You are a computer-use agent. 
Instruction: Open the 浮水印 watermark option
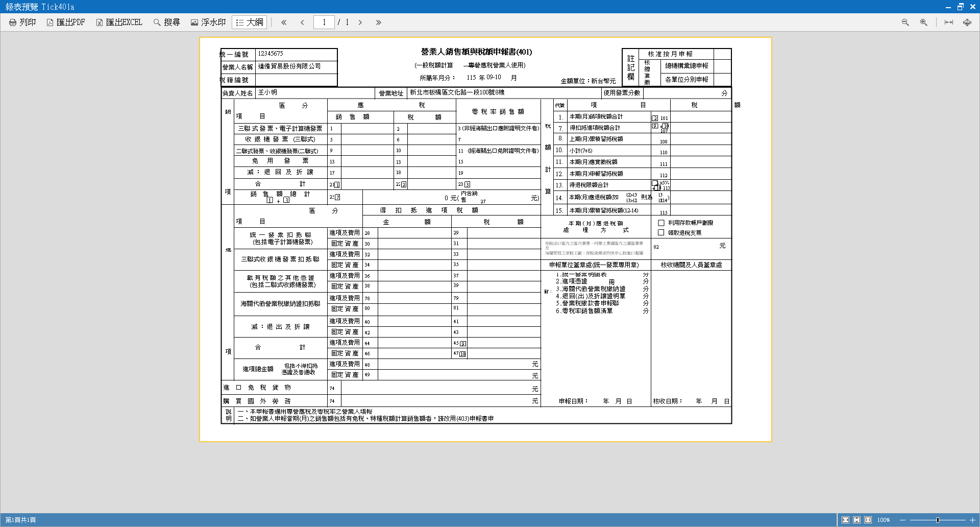coord(208,22)
